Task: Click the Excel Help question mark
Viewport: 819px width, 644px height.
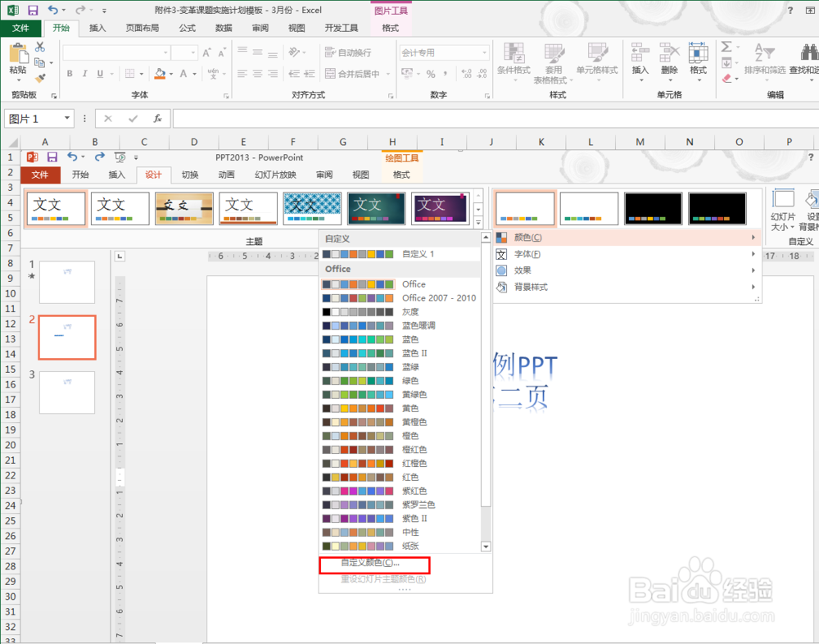Action: click(x=790, y=10)
